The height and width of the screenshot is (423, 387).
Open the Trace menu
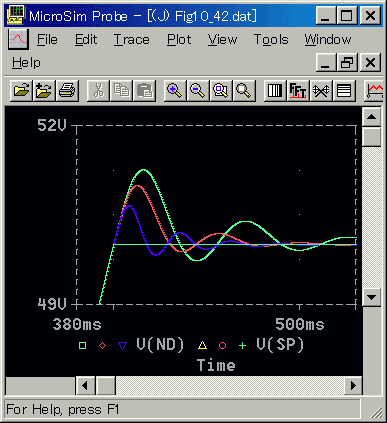click(131, 40)
